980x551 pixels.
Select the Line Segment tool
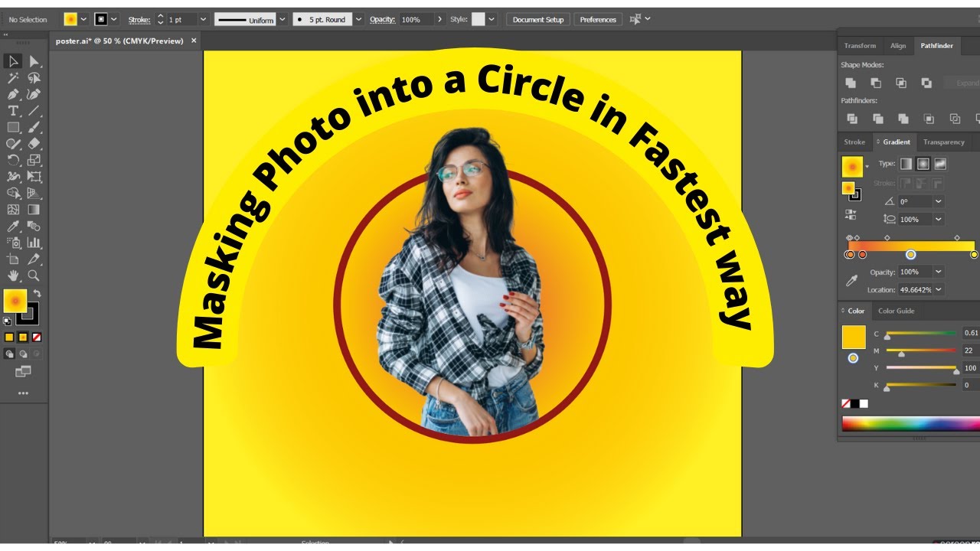coord(34,111)
